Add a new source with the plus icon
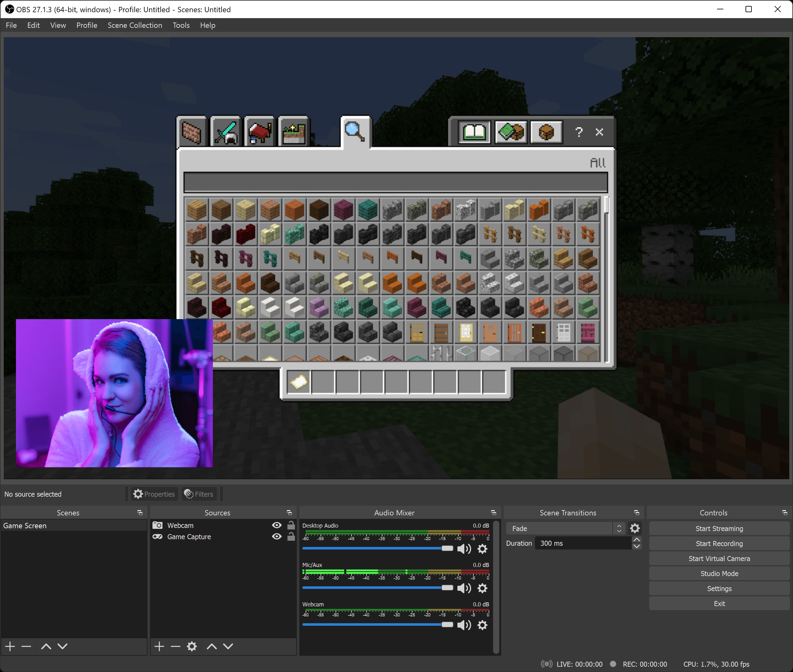793x672 pixels. click(x=159, y=646)
